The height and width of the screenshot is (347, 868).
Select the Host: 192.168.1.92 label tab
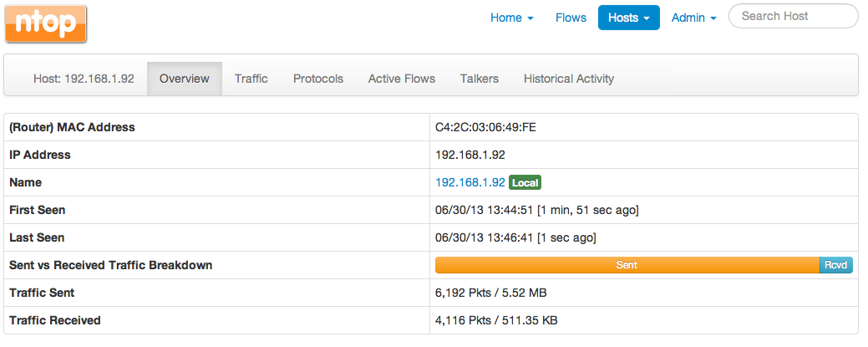(84, 79)
